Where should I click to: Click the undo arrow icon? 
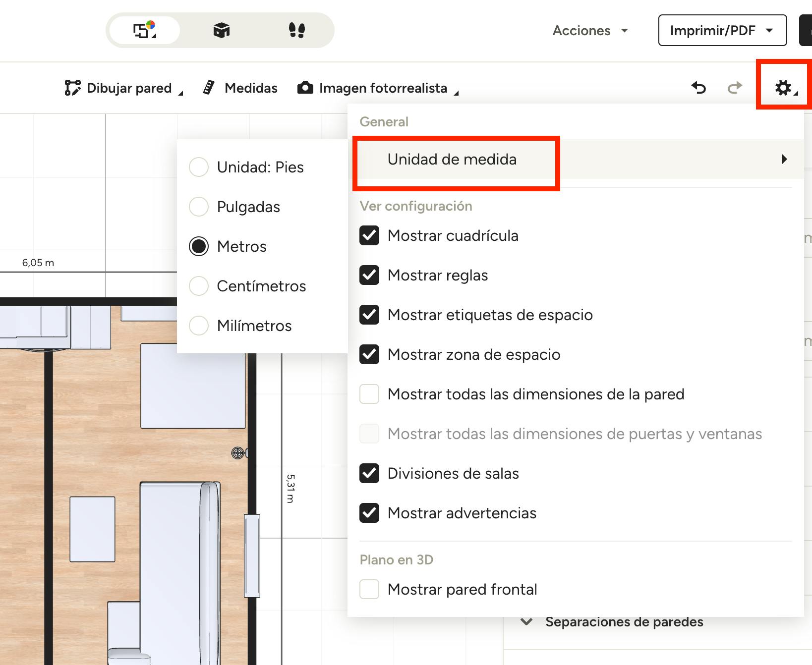(698, 88)
